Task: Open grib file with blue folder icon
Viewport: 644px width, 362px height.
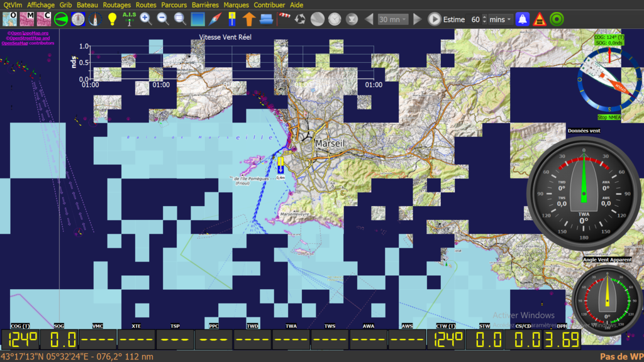Action: click(x=266, y=19)
